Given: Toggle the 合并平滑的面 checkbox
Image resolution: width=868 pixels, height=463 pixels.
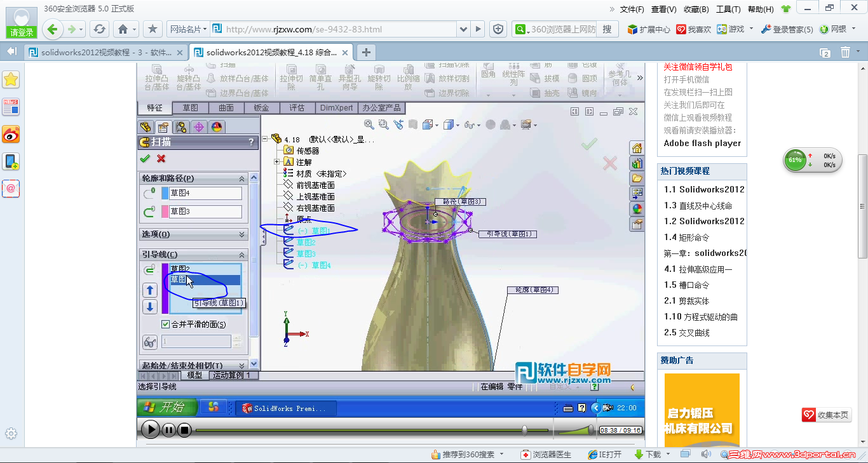Looking at the screenshot, I should [166, 325].
